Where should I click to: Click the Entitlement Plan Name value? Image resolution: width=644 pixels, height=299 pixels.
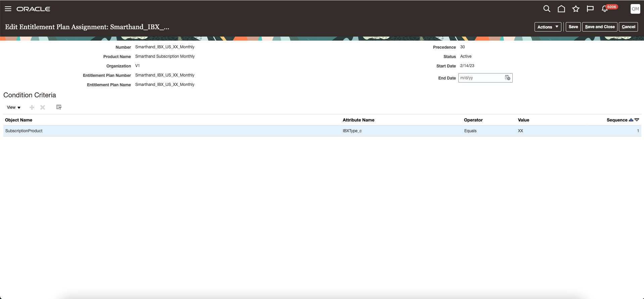(165, 85)
